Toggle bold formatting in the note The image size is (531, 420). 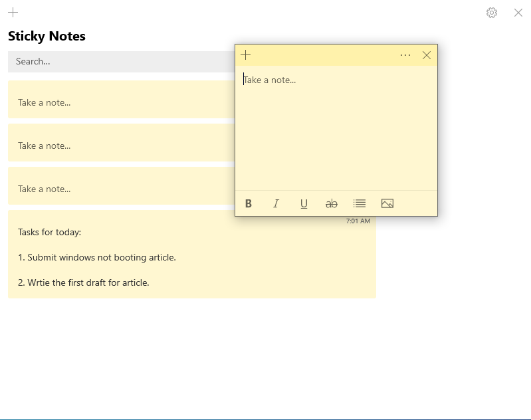point(249,204)
